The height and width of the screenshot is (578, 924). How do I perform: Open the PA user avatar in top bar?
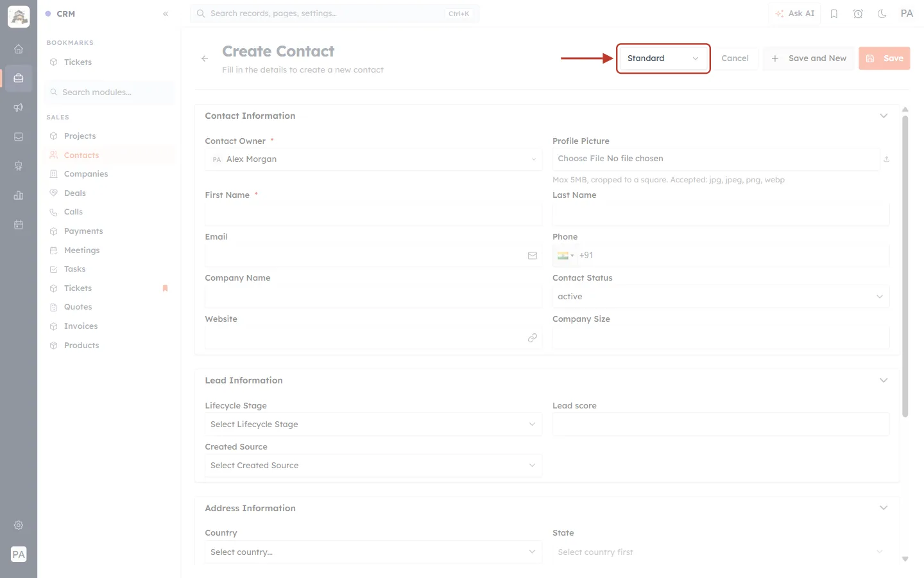907,13
